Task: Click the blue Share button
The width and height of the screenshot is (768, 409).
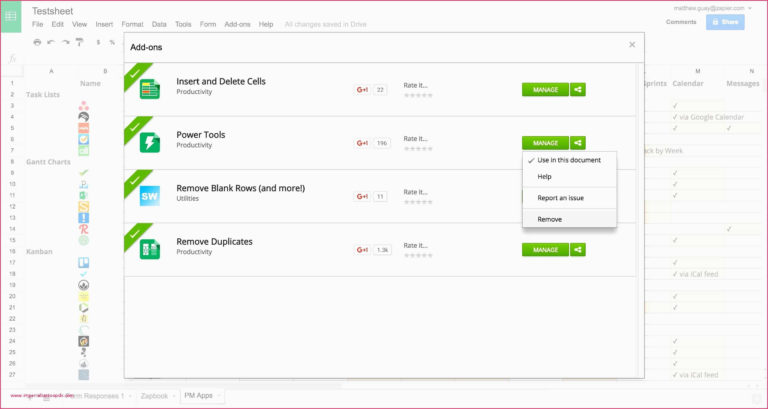Action: (x=725, y=22)
